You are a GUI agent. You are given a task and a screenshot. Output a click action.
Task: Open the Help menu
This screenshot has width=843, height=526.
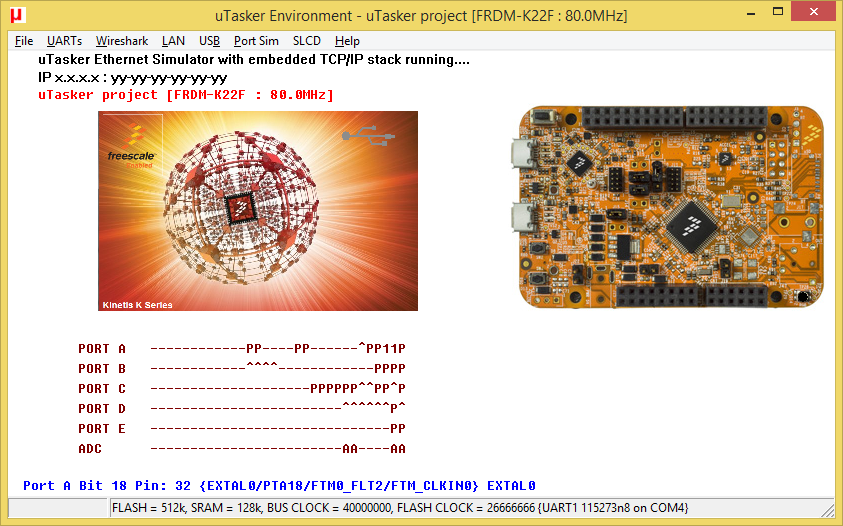coord(347,41)
